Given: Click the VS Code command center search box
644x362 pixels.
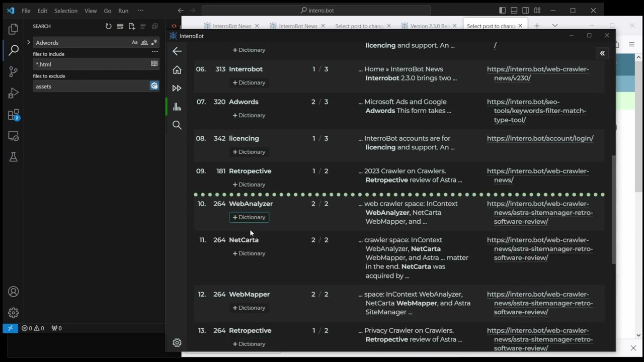Looking at the screenshot, I should point(316,11).
